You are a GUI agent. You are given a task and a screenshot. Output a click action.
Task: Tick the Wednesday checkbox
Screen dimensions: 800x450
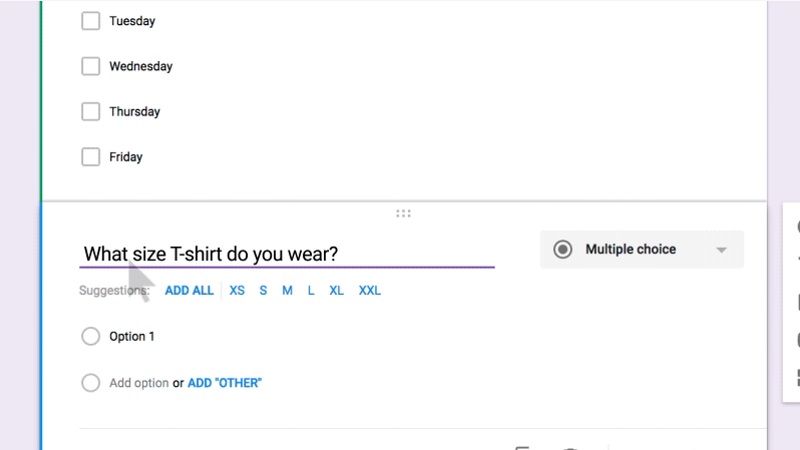tap(91, 67)
